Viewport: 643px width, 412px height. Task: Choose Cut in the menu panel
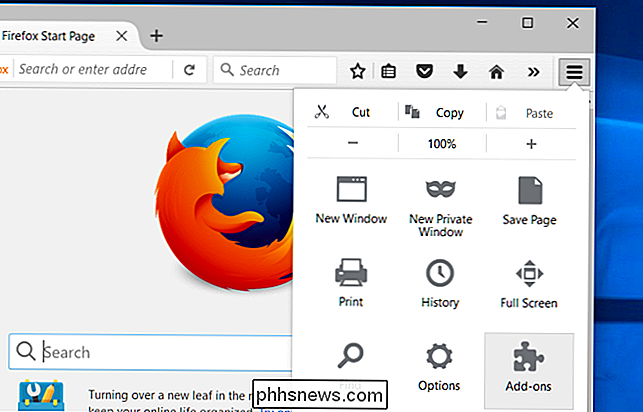(x=353, y=112)
